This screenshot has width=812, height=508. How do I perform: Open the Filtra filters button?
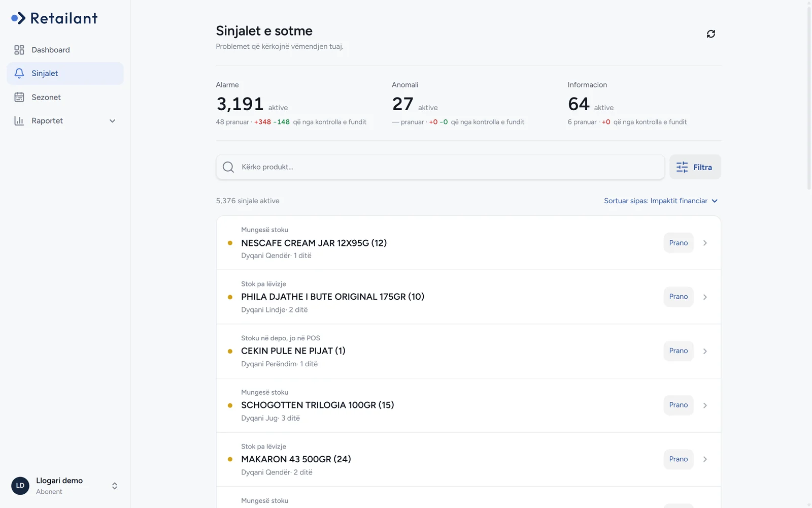click(695, 167)
